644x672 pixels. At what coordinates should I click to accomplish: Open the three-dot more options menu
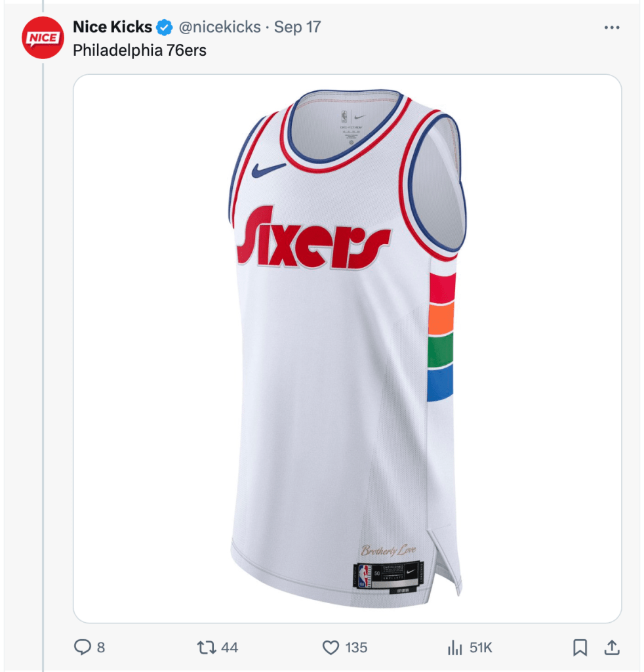[x=612, y=28]
